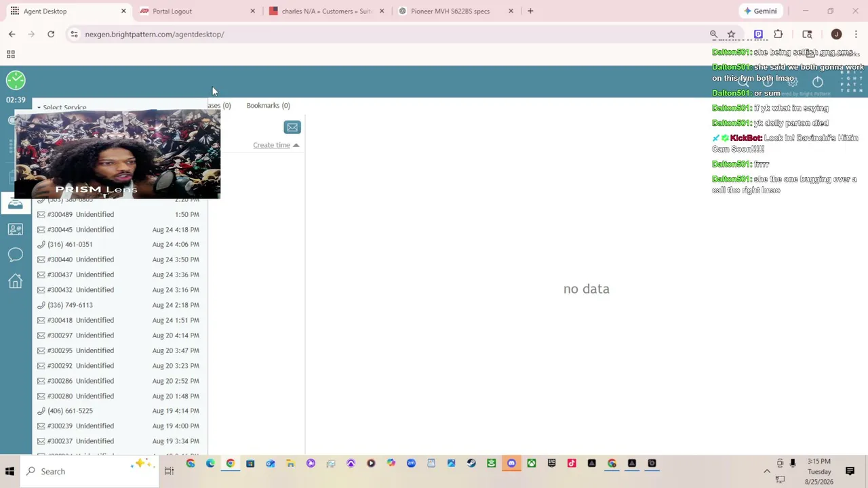This screenshot has height=488, width=868.
Task: Open Windows notification center icon
Action: coord(850,471)
